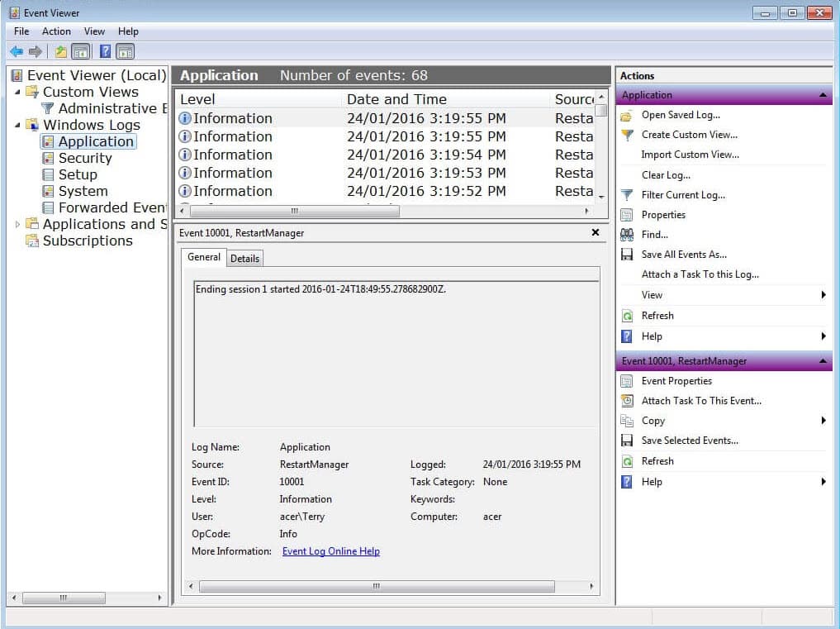Collapse the Custom Views tree node
Image resolution: width=840 pixels, height=629 pixels.
click(x=17, y=93)
